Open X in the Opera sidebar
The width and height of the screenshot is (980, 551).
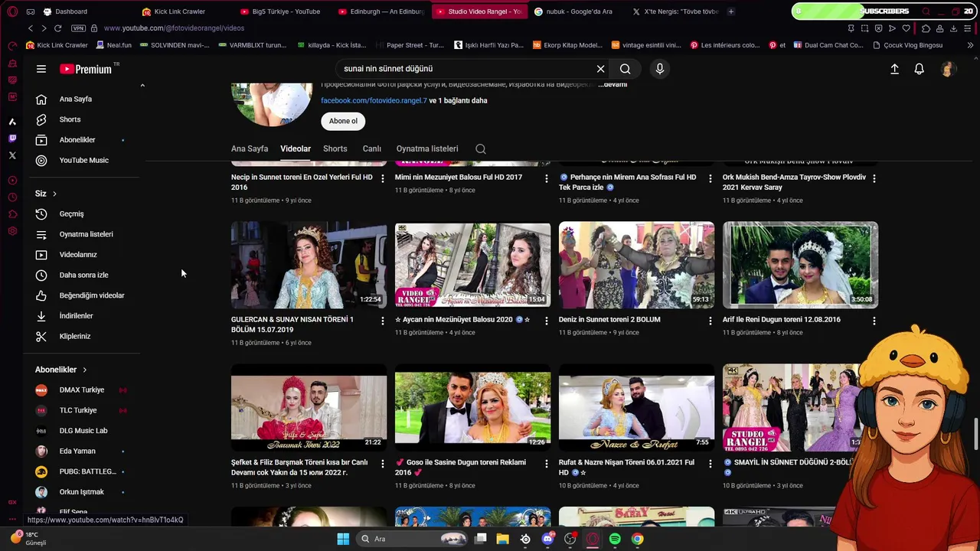point(12,155)
